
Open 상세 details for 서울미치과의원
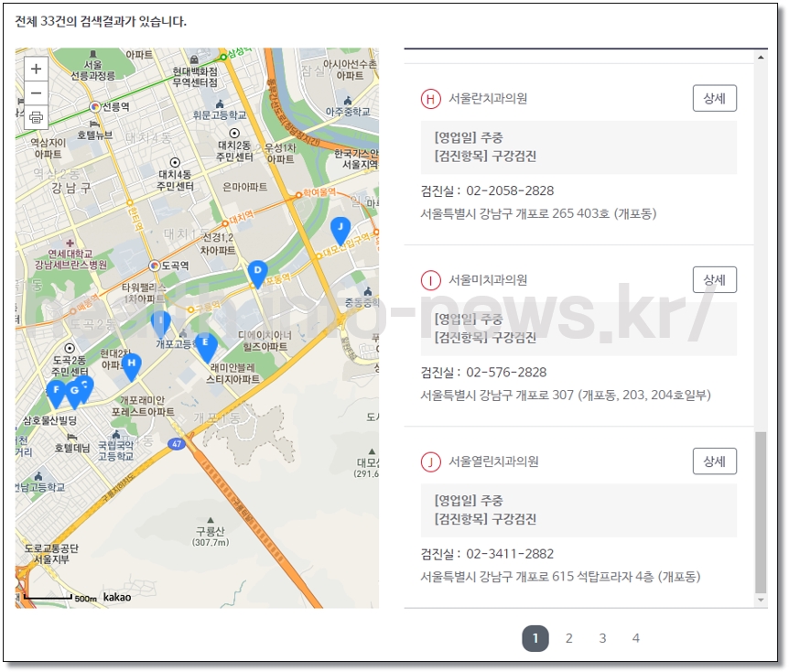714,279
